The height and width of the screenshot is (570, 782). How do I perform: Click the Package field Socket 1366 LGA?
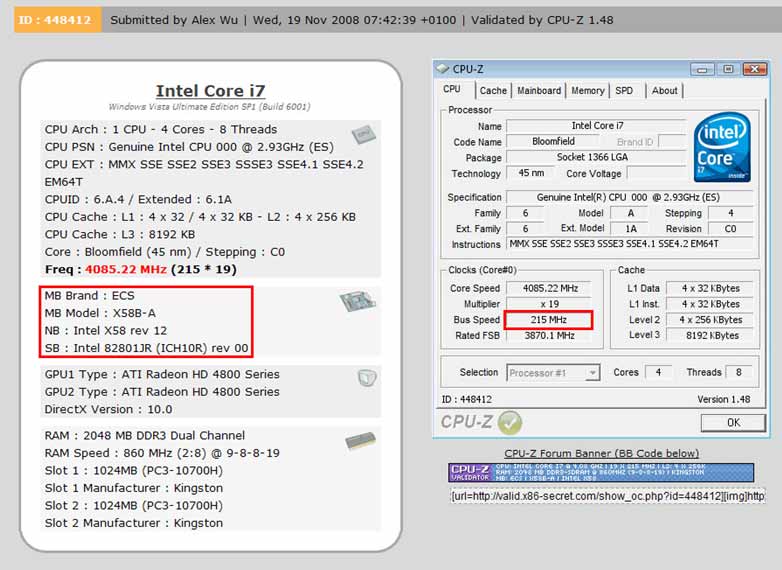click(x=596, y=157)
